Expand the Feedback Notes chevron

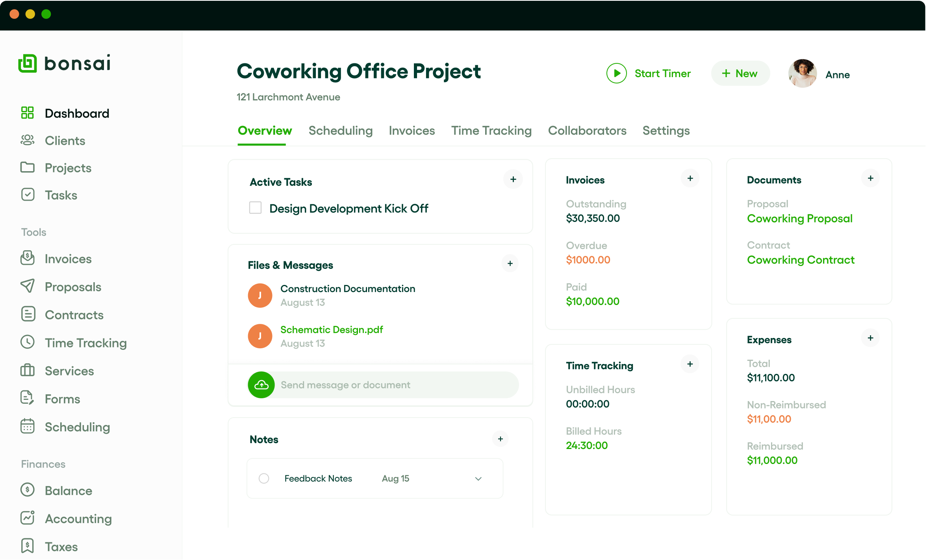(x=478, y=479)
